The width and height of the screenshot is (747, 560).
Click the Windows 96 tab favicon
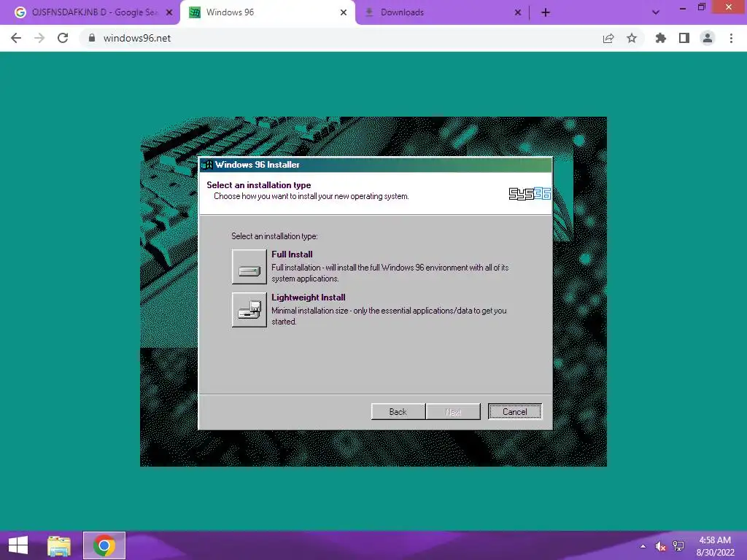click(195, 12)
